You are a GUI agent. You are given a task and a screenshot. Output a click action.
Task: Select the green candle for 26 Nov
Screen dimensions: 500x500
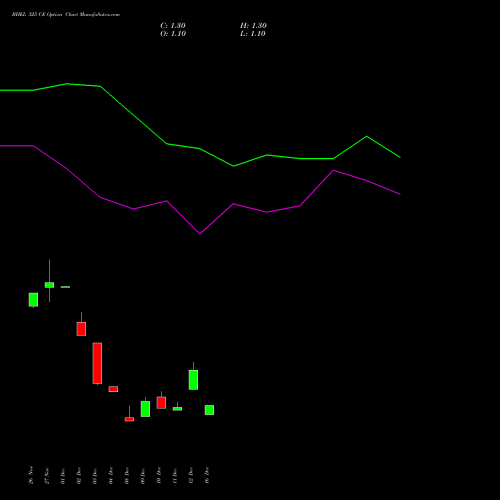point(33,300)
